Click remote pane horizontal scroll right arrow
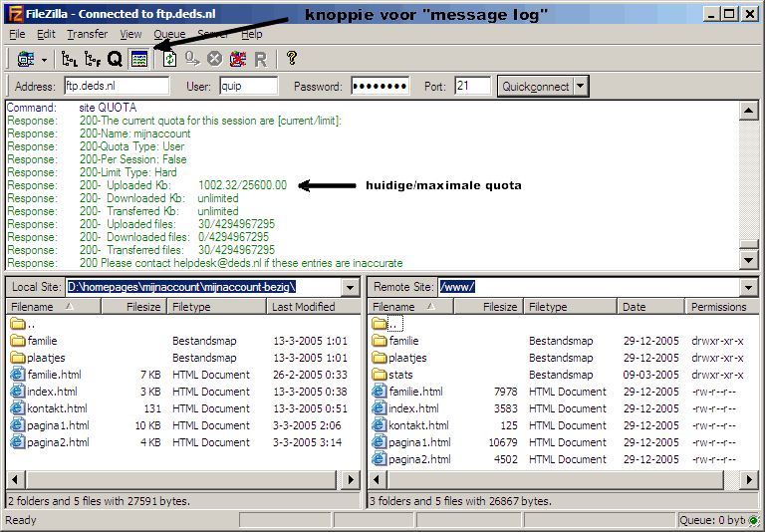Viewport: 765px width, 532px height. click(748, 480)
